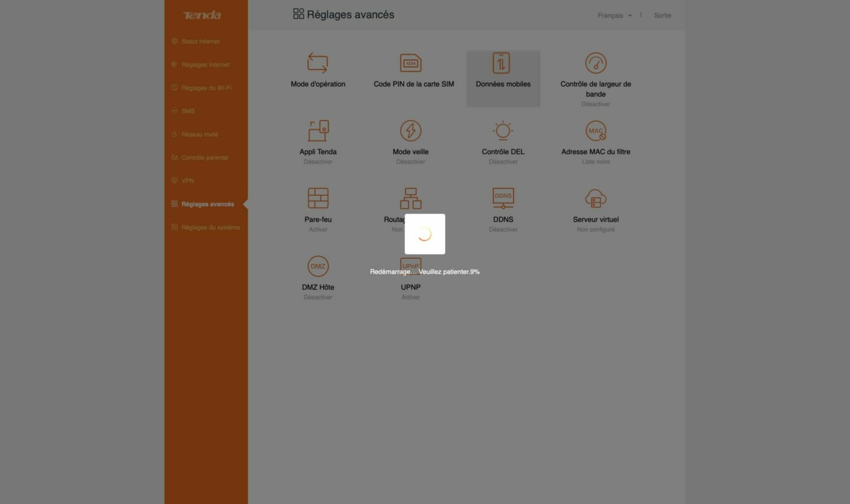Select SMS in the sidebar
Screen dimensions: 850x504
coord(188,111)
